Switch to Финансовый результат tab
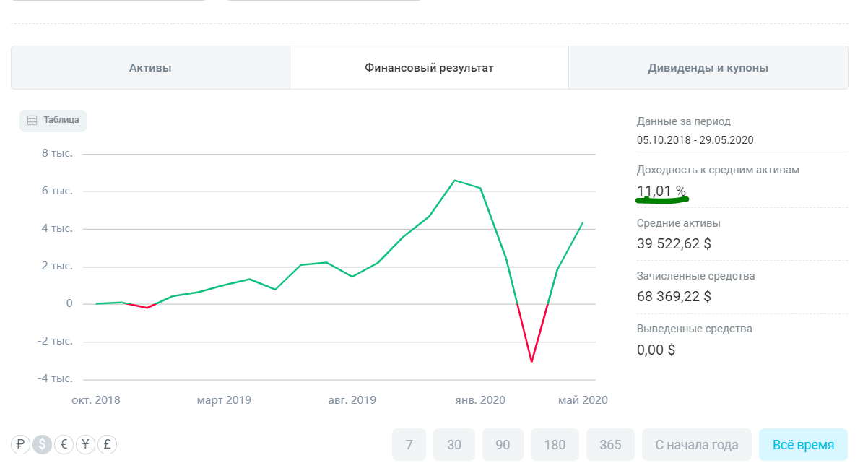The image size is (868, 476). [429, 68]
